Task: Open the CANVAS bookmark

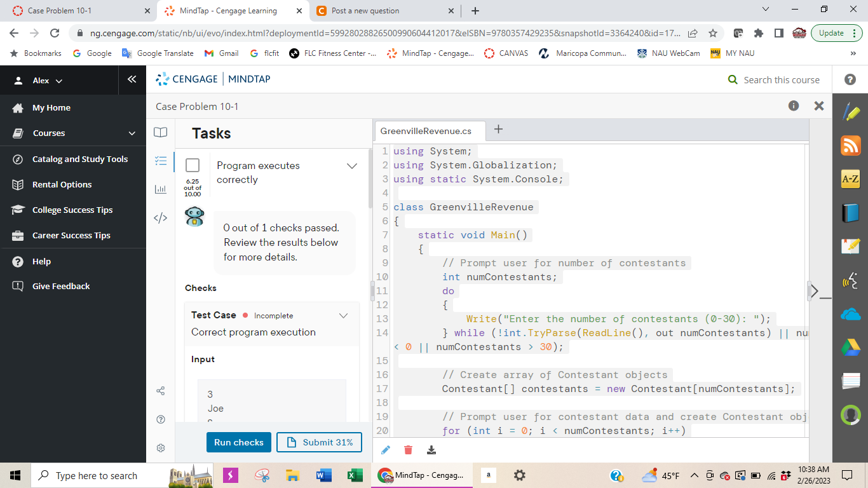Action: 506,53
